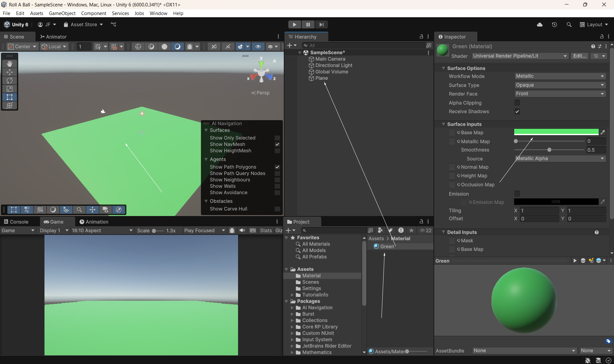Viewport: 614px width, 364px height.
Task: Open the Undo History clock icon
Action: click(554, 25)
